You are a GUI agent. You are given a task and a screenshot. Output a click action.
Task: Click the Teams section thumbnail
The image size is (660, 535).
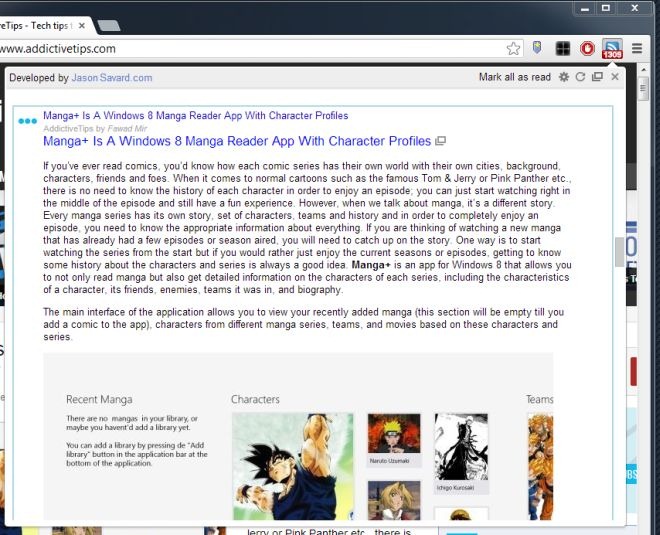[x=540, y=466]
